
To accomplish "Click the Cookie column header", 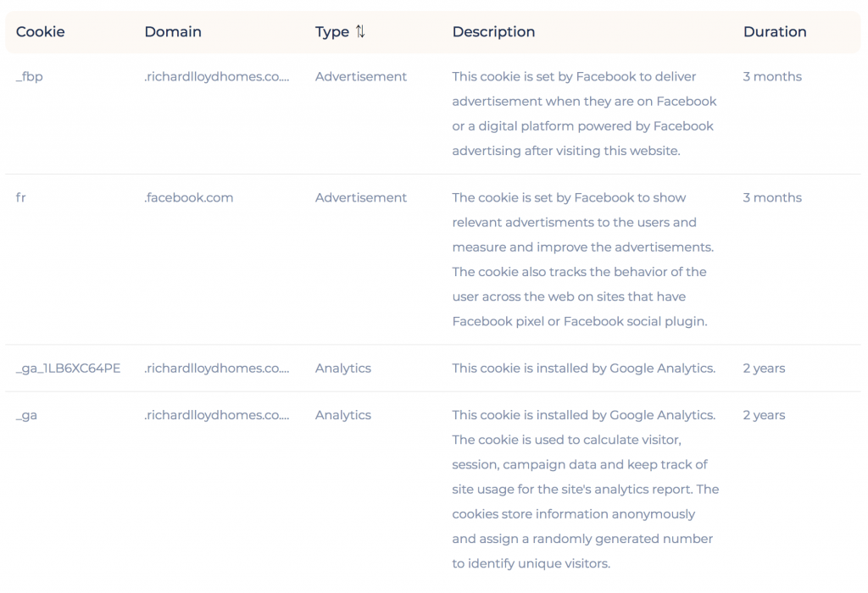I will [41, 32].
